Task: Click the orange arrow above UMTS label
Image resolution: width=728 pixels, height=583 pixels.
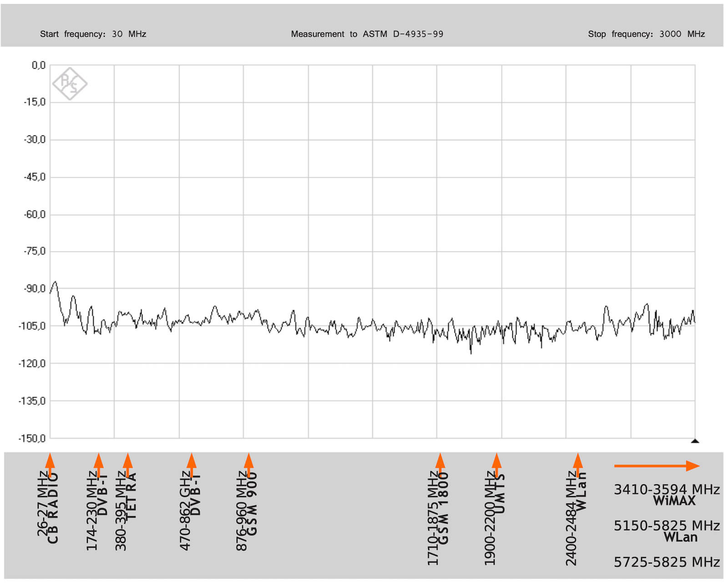Action: tap(497, 464)
